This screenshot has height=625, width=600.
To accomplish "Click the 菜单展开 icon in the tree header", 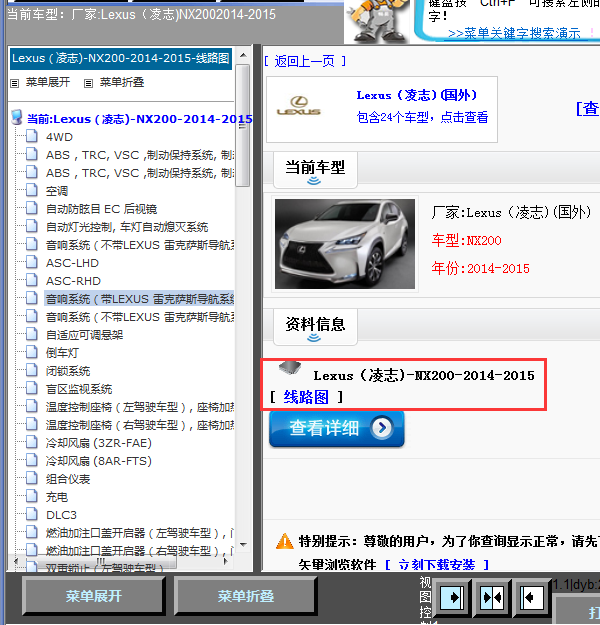I will pyautogui.click(x=15, y=83).
